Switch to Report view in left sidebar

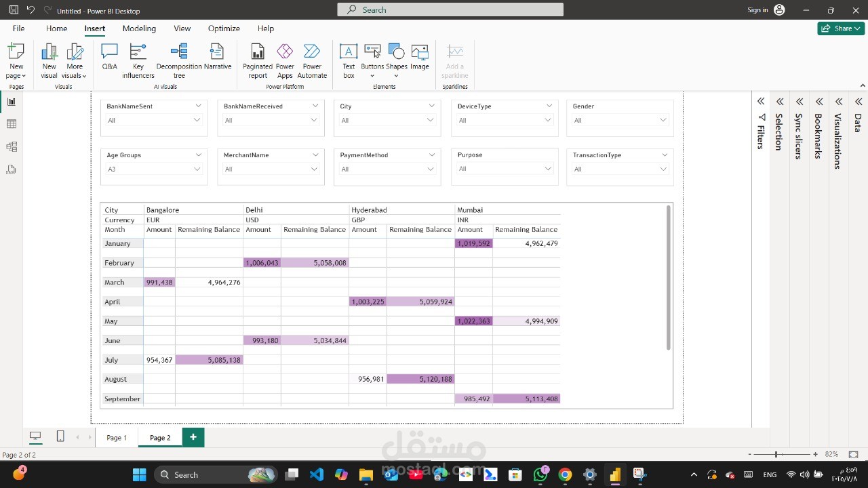click(x=12, y=102)
